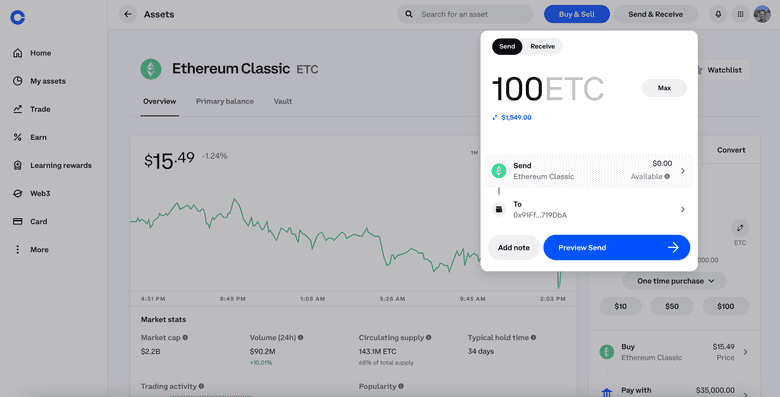Image resolution: width=780 pixels, height=397 pixels.
Task: Toggle the ETC conversion swap button
Action: pos(740,228)
